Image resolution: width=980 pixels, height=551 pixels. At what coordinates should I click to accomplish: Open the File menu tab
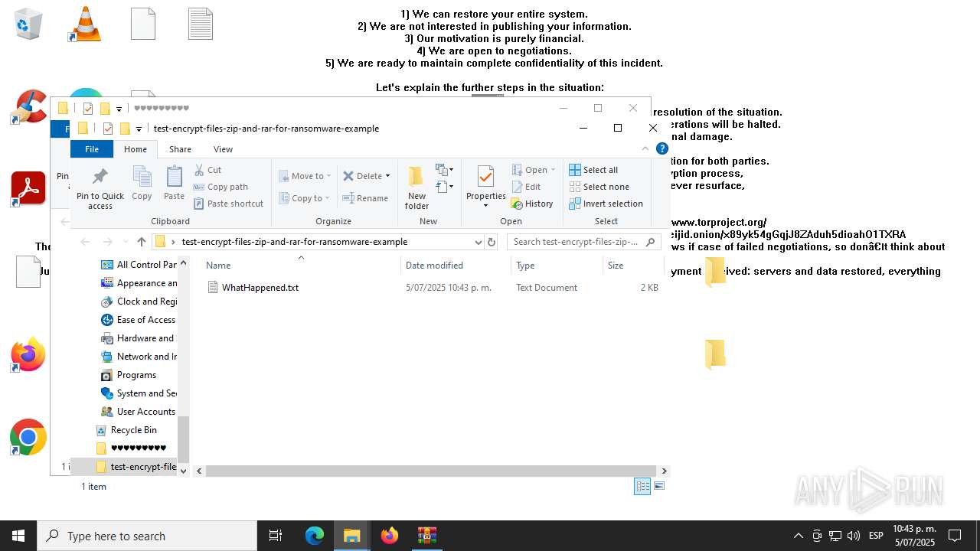pyautogui.click(x=92, y=149)
